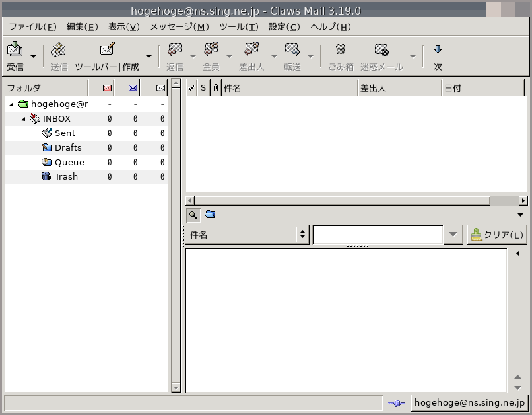This screenshot has height=415, width=532.
Task: Click the クリア(L) clear button
Action: 497,235
